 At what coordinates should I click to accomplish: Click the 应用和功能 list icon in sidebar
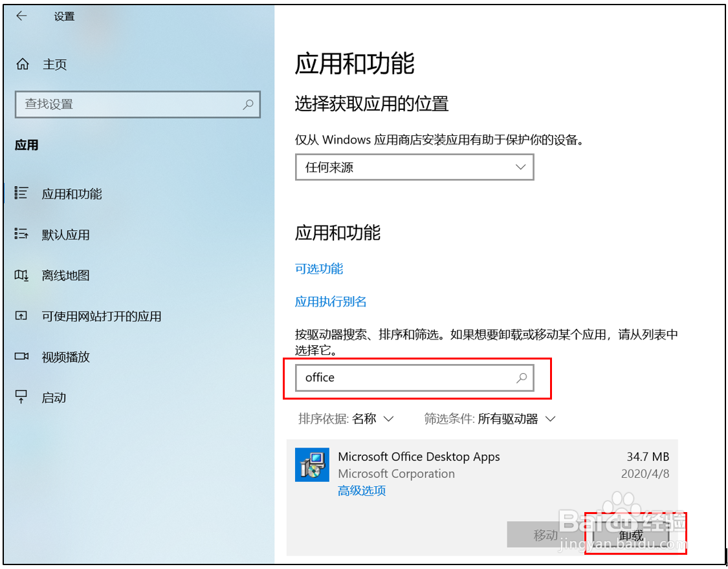tap(21, 193)
